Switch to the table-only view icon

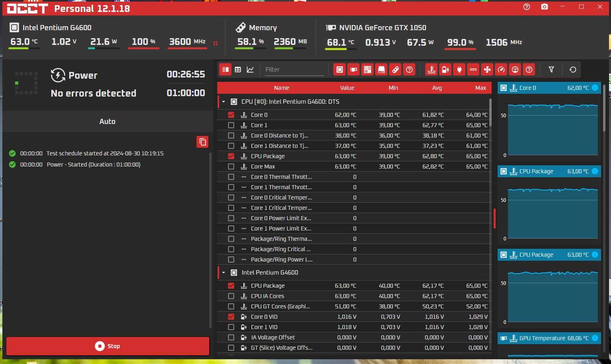(x=238, y=70)
